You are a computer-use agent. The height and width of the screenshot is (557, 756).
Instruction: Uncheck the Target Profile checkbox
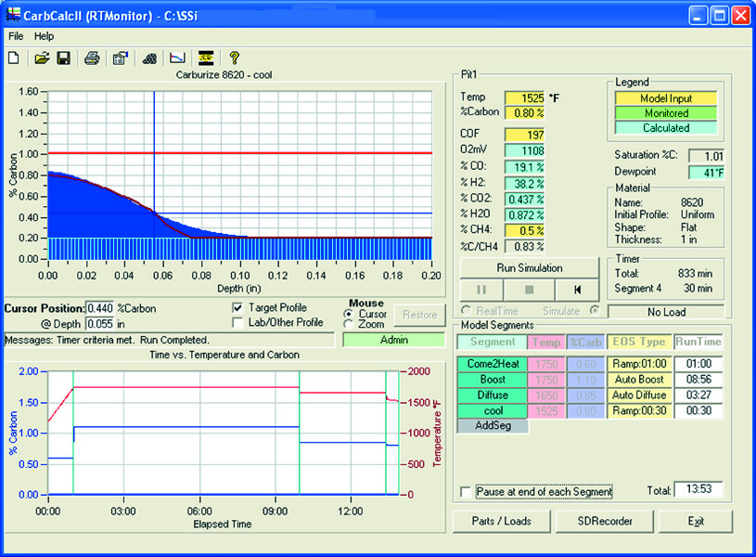click(x=237, y=307)
